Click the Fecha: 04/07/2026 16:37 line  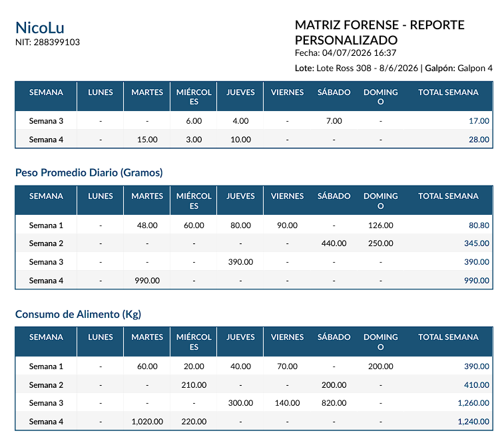click(346, 53)
